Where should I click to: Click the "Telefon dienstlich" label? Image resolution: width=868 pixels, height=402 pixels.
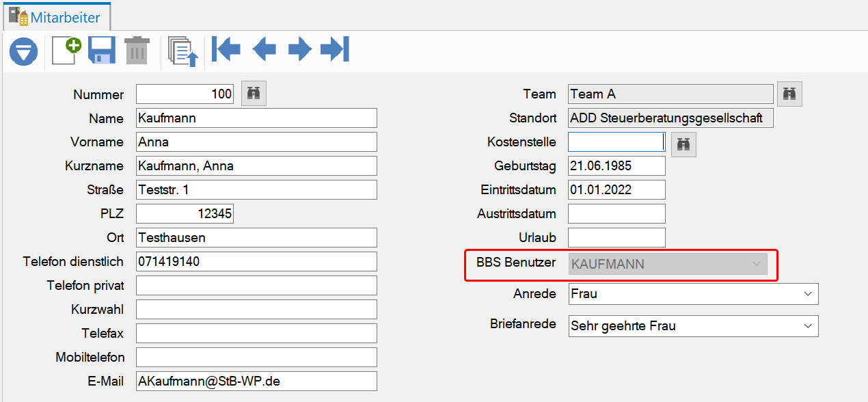pyautogui.click(x=73, y=262)
